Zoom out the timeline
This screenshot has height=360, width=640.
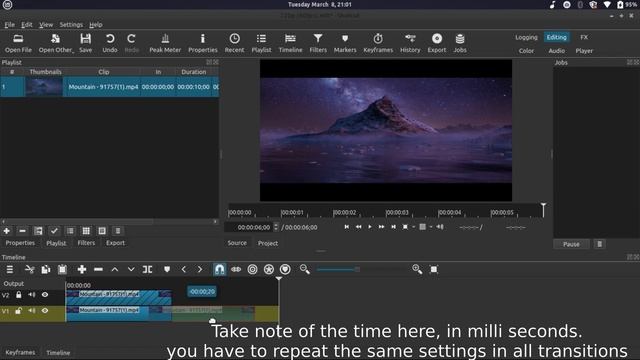[x=305, y=269]
